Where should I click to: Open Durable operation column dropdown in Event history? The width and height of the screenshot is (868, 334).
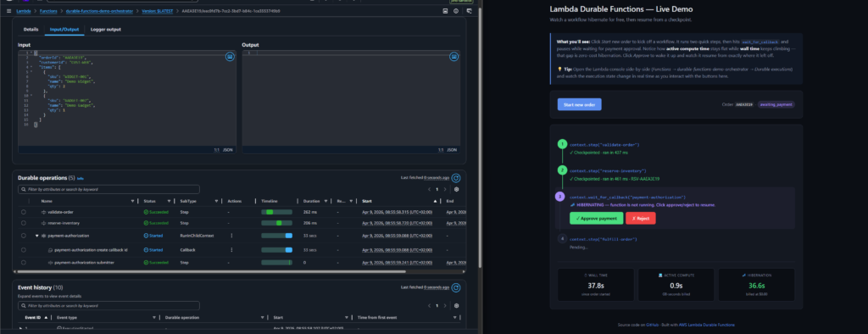(263, 317)
